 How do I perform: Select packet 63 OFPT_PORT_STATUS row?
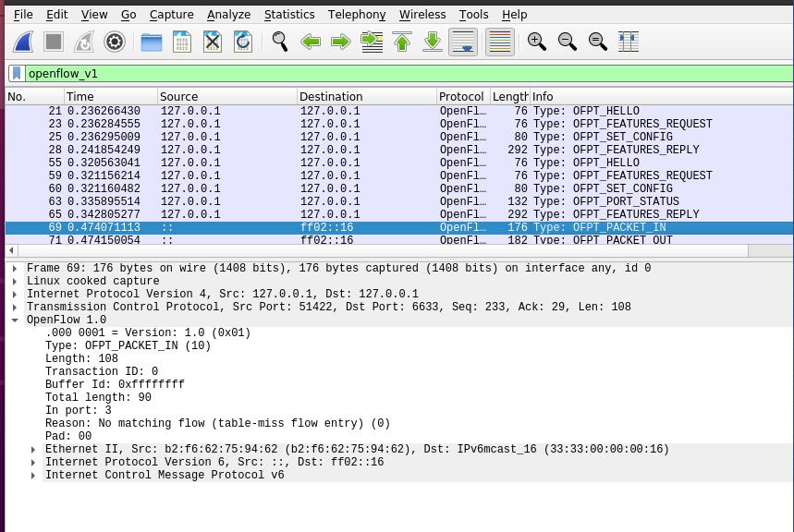[x=399, y=201]
